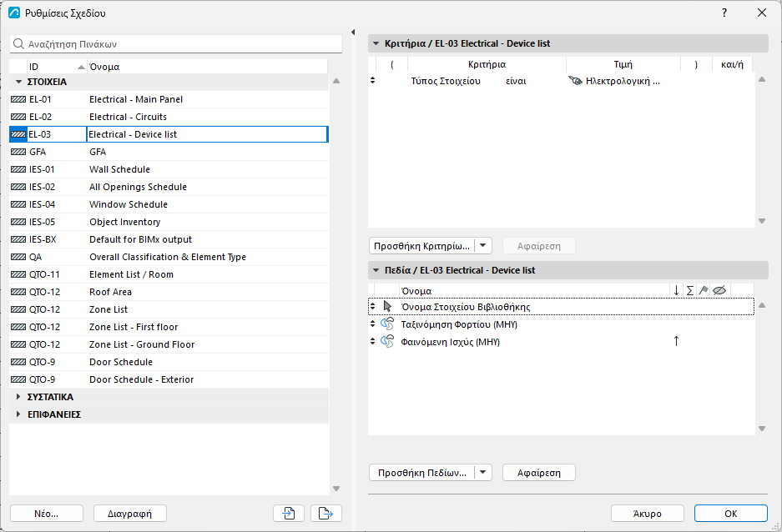The width and height of the screenshot is (782, 532).
Task: Click the Άκυρο button
Action: coord(648,513)
